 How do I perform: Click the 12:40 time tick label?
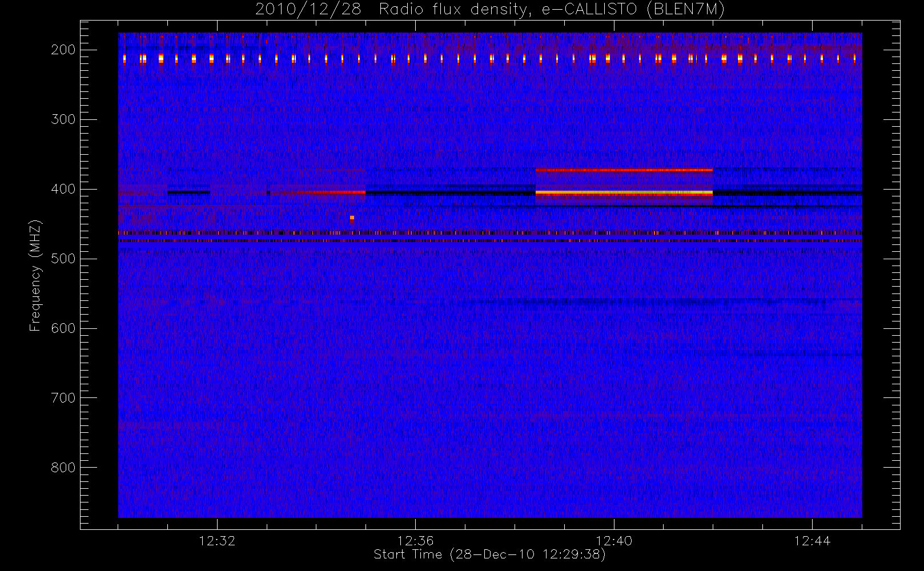[x=614, y=541]
